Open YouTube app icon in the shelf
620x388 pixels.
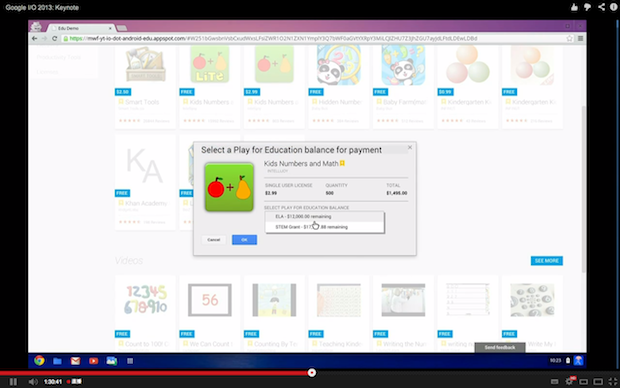tap(93, 361)
